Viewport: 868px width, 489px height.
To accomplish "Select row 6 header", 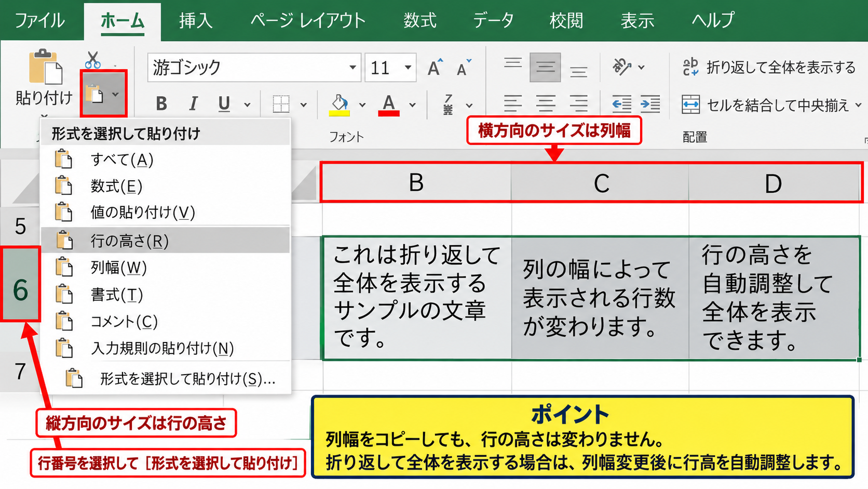I will 20,284.
